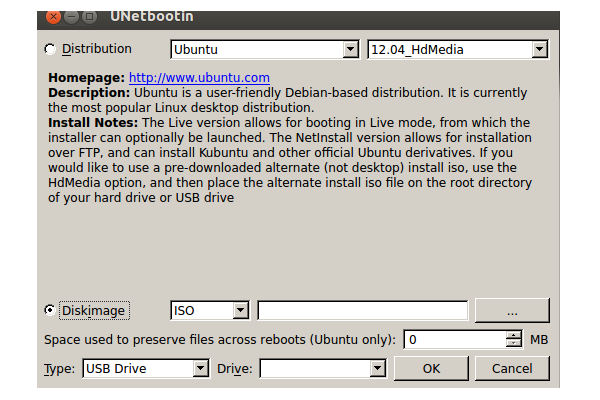This screenshot has width=600, height=400.
Task: Decrease persistence space with down arrow
Action: click(514, 344)
